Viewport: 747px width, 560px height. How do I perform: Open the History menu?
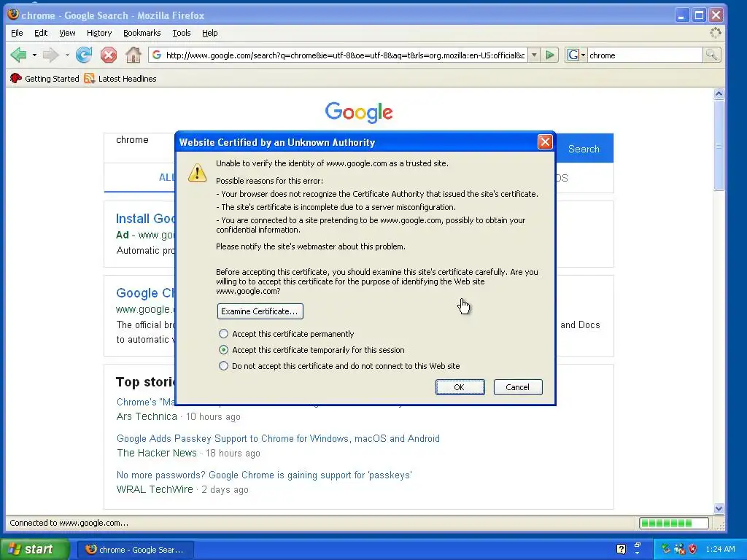point(99,33)
